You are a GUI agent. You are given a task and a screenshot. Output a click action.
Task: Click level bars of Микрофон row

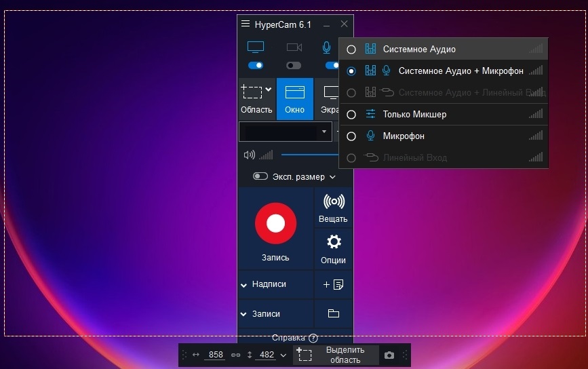536,136
